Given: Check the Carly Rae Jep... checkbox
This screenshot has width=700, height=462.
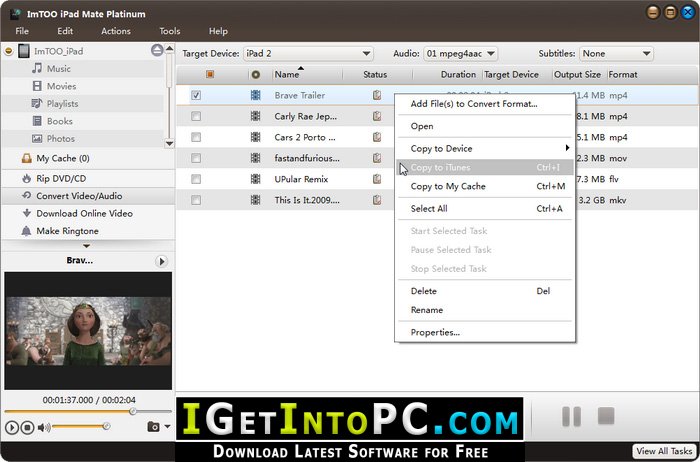Looking at the screenshot, I should pyautogui.click(x=196, y=116).
